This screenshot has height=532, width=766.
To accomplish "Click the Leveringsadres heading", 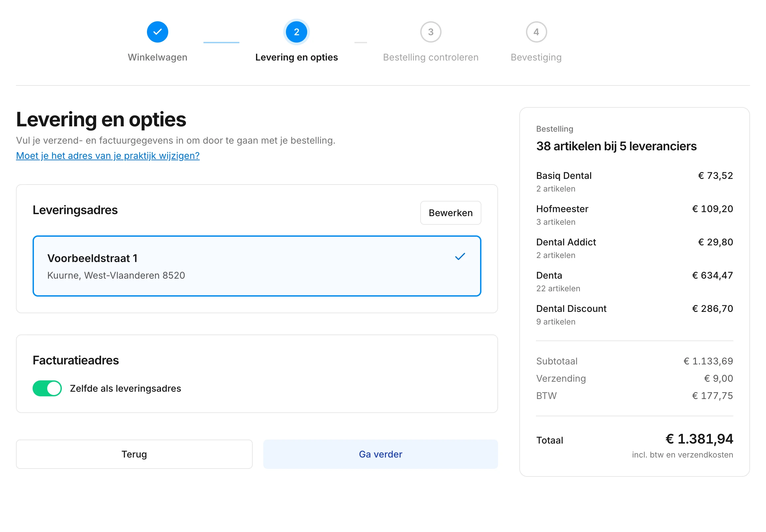I will point(75,210).
